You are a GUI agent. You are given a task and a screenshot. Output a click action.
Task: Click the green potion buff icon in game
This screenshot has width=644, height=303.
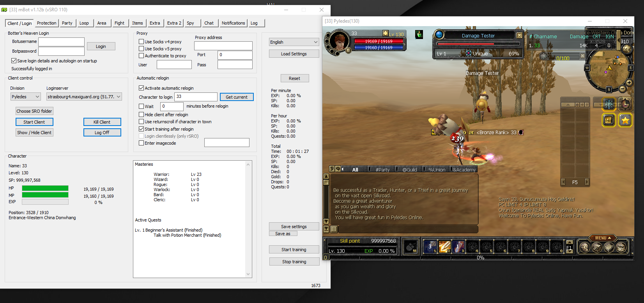coord(419,34)
